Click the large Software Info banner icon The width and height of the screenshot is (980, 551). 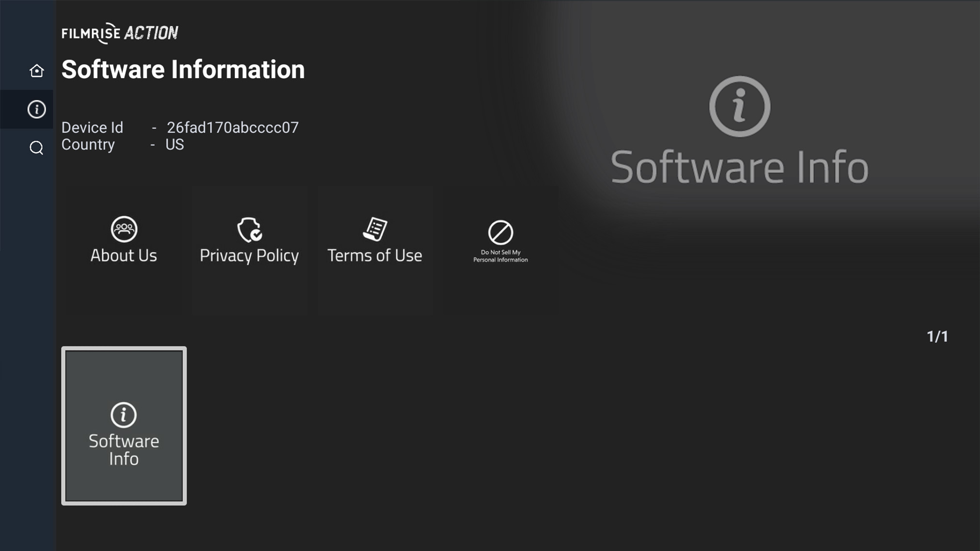739,107
